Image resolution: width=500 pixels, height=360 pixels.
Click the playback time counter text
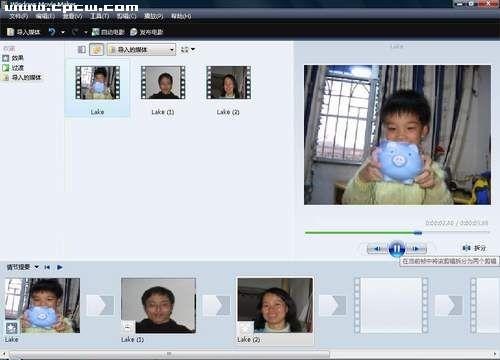pyautogui.click(x=457, y=223)
